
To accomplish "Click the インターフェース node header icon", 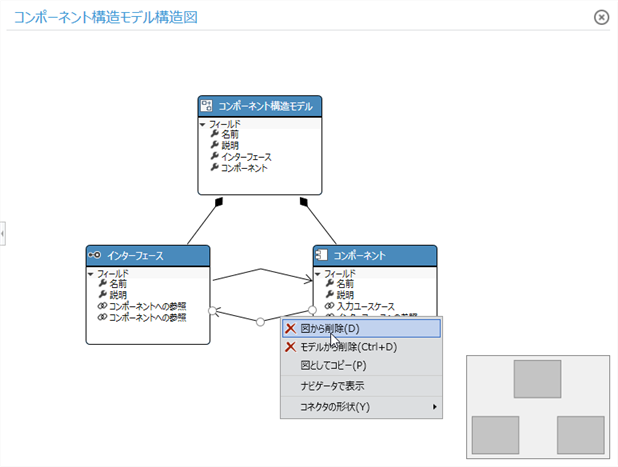I will [x=95, y=255].
